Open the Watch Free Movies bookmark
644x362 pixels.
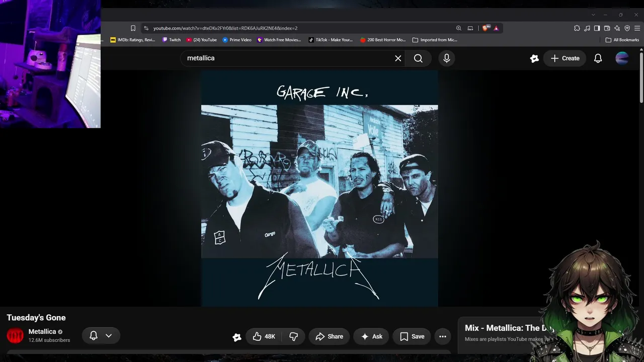(279, 40)
